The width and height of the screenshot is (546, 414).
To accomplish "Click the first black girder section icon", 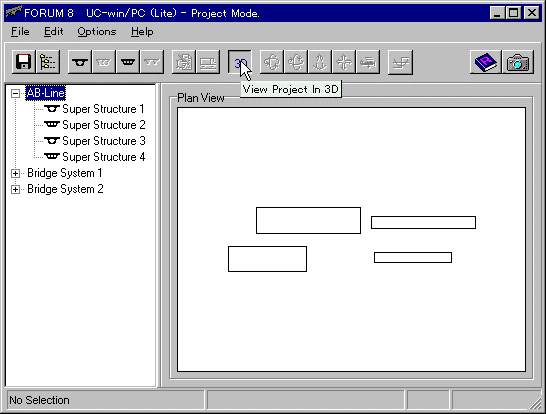I will (80, 62).
